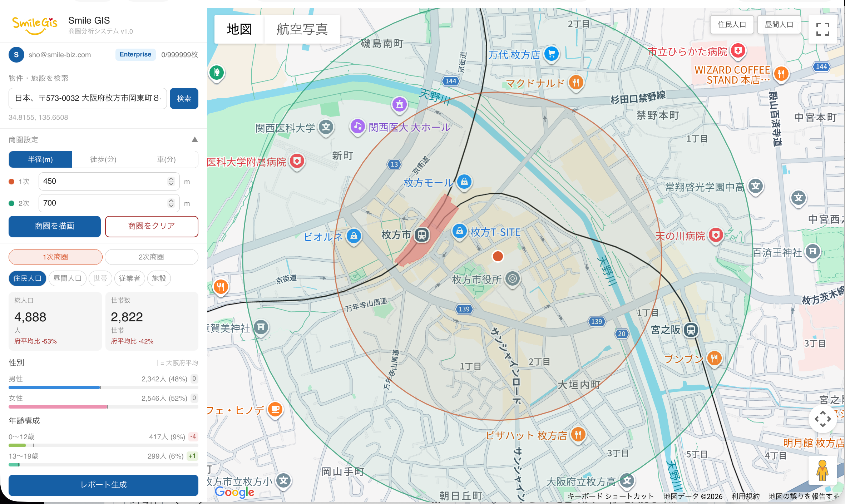Open the 住民人口 data tab
845x504 pixels.
click(x=28, y=278)
